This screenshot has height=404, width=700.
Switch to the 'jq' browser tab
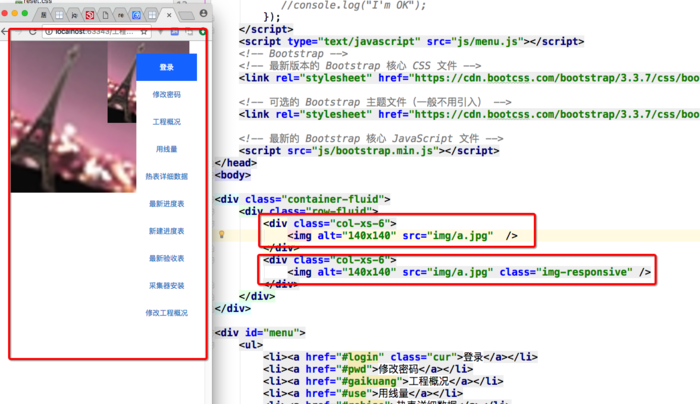74,15
